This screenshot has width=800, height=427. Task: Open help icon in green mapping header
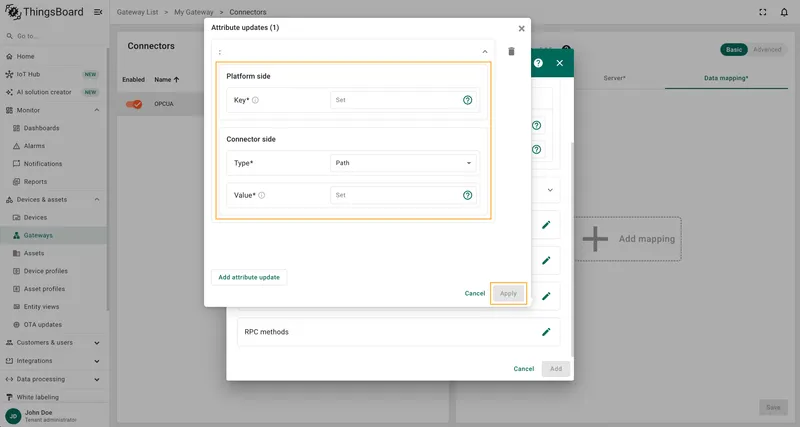tap(538, 63)
